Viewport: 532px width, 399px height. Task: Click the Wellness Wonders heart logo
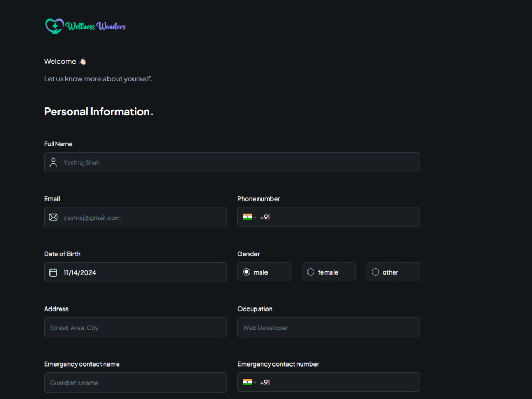click(54, 26)
